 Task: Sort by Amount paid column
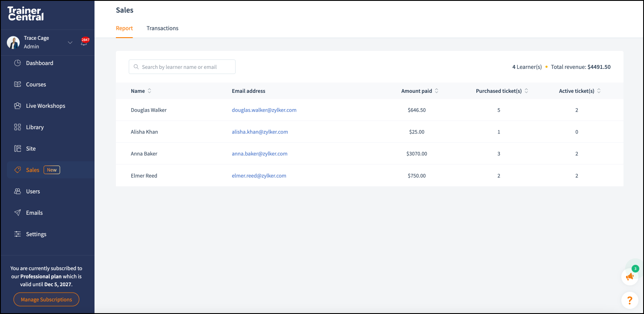(x=436, y=91)
